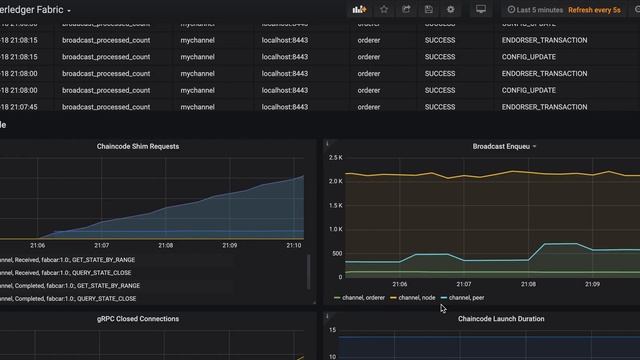Click the info icon on the Chaincode Launch Duration panel
This screenshot has width=640, height=360.
(x=327, y=316)
